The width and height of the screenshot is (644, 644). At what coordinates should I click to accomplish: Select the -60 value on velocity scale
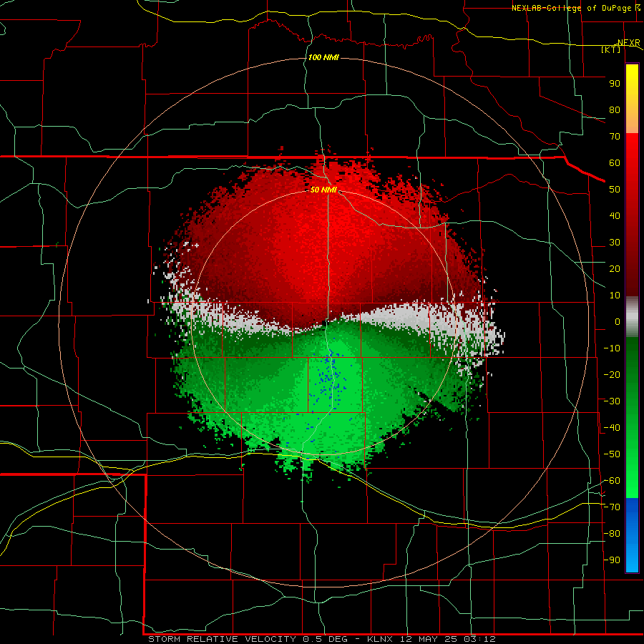pos(612,481)
